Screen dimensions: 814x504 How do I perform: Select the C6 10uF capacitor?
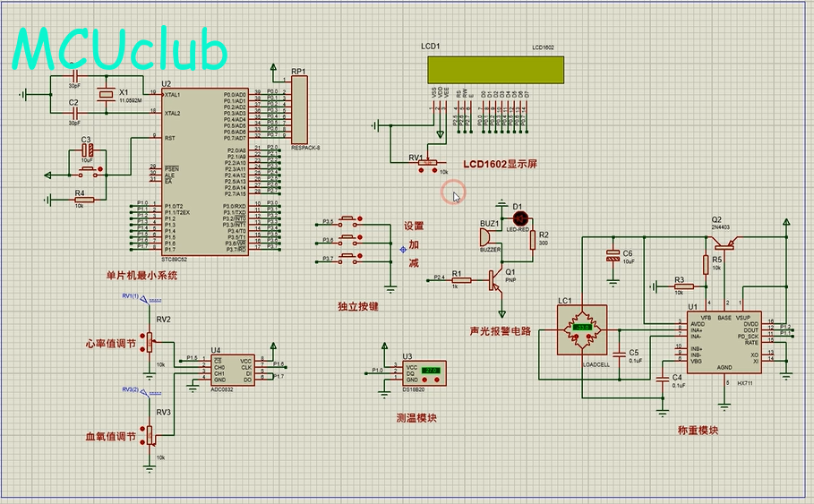click(x=613, y=255)
